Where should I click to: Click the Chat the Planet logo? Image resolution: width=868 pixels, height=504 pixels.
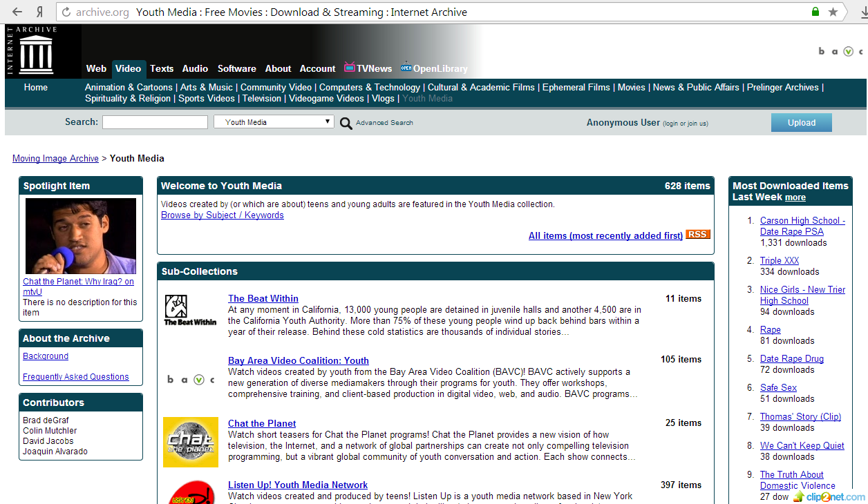(190, 442)
